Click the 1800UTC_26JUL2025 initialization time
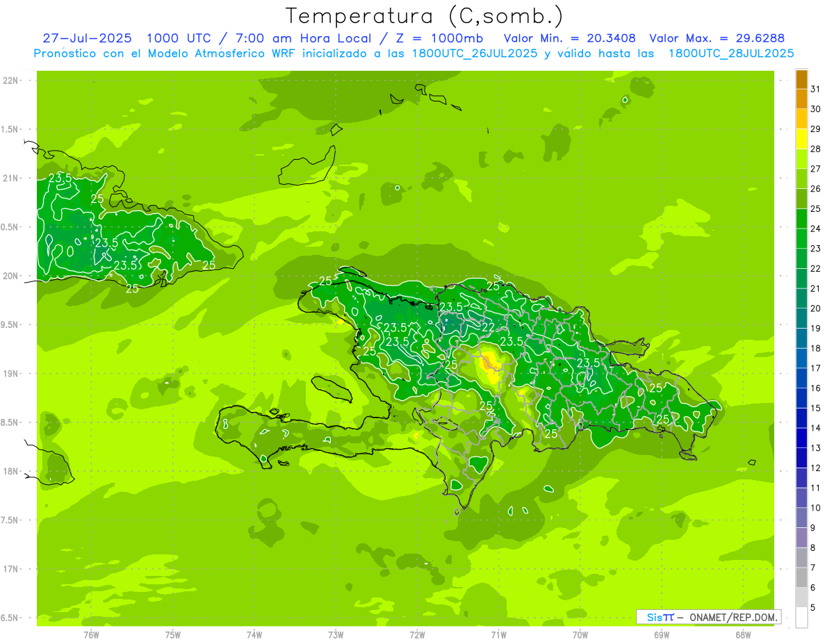 [x=474, y=53]
